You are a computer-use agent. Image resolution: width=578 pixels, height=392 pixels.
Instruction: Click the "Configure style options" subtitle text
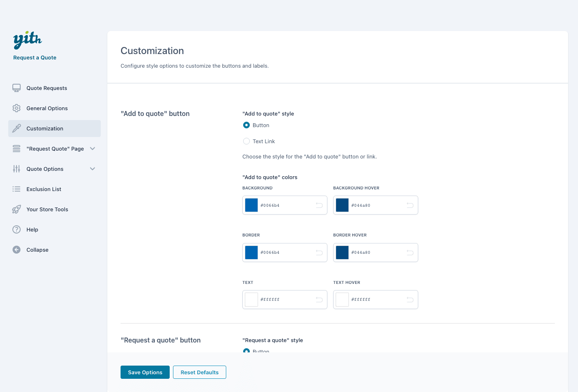194,66
